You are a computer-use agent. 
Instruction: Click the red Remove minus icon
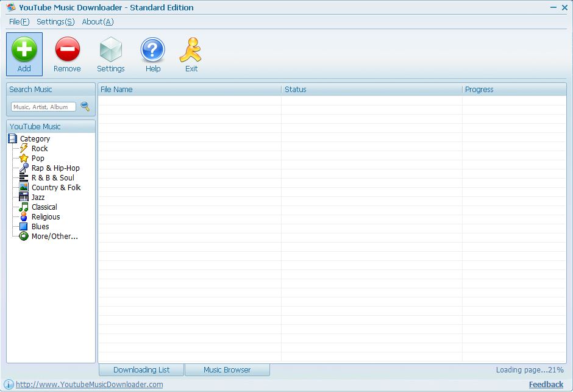[67, 49]
